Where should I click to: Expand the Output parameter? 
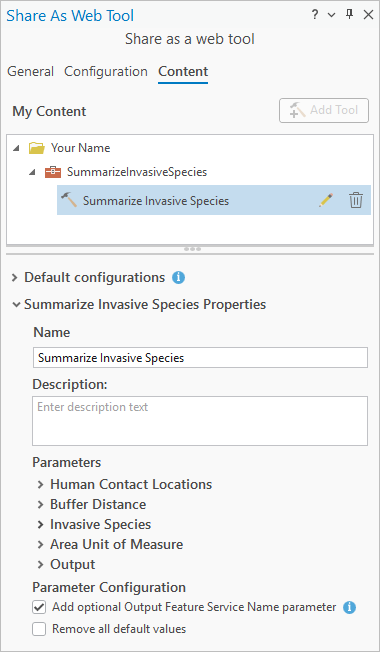(x=40, y=564)
